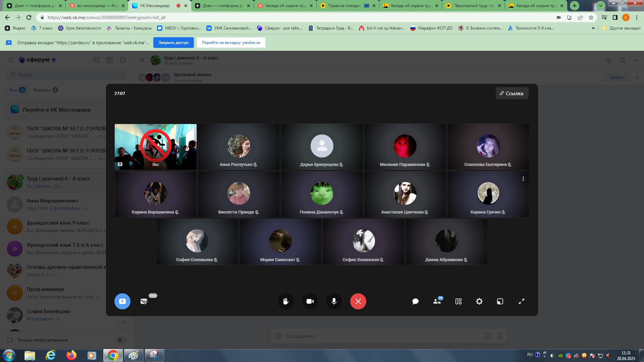Open chat more options menu
Viewport: 644px width, 362px height.
click(636, 60)
